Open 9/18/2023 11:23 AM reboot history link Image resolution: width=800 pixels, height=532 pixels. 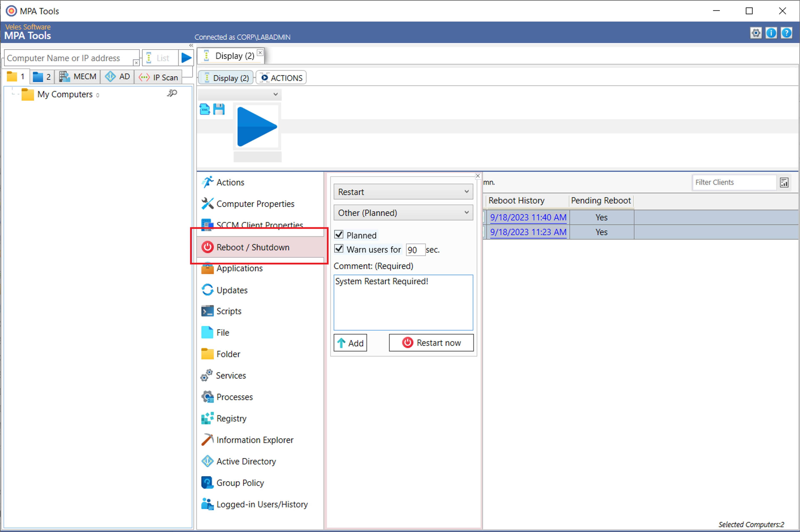point(528,232)
